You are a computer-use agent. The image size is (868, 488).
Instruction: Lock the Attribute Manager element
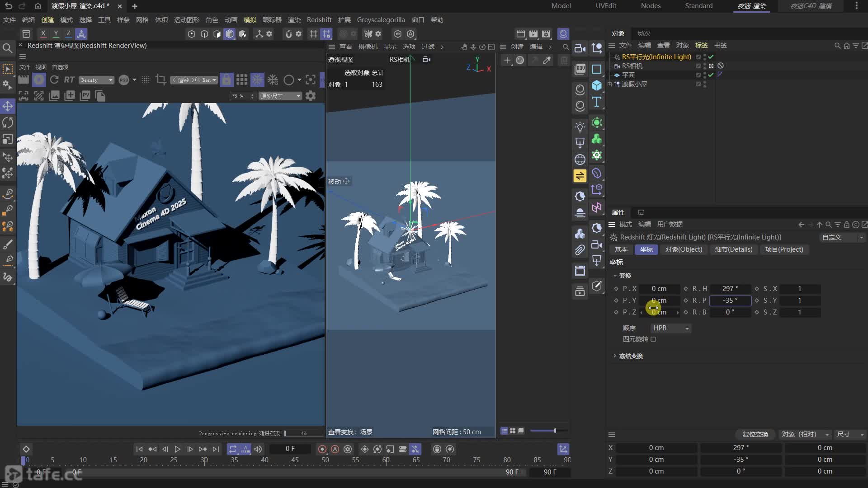(846, 225)
